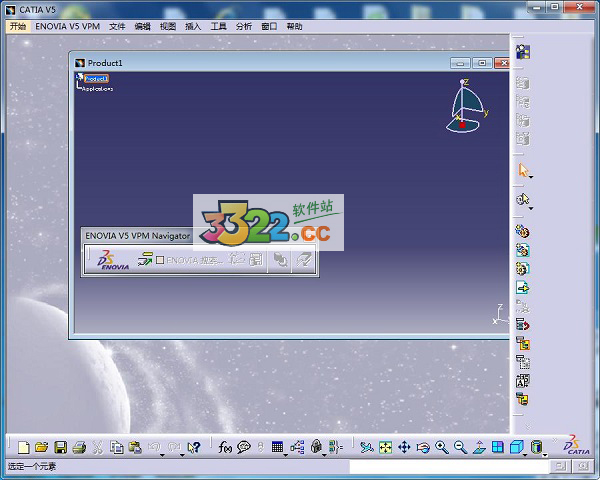This screenshot has width=600, height=480.
Task: Click the first assembly gears icon below separator
Action: 523,231
